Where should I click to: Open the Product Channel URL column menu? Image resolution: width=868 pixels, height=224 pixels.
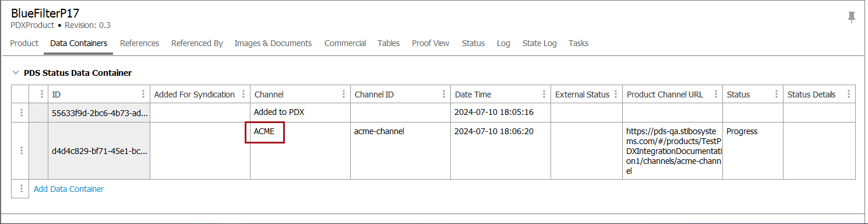click(x=716, y=94)
